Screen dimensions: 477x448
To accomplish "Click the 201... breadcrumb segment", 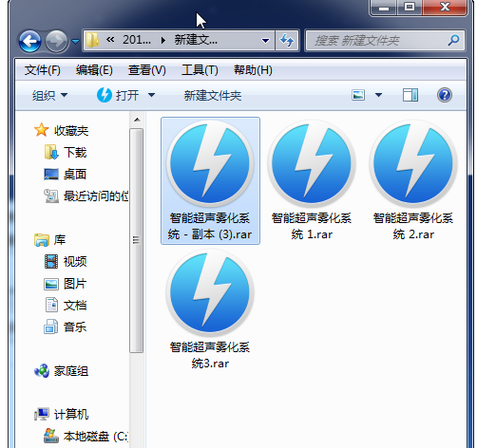I will pos(137,40).
